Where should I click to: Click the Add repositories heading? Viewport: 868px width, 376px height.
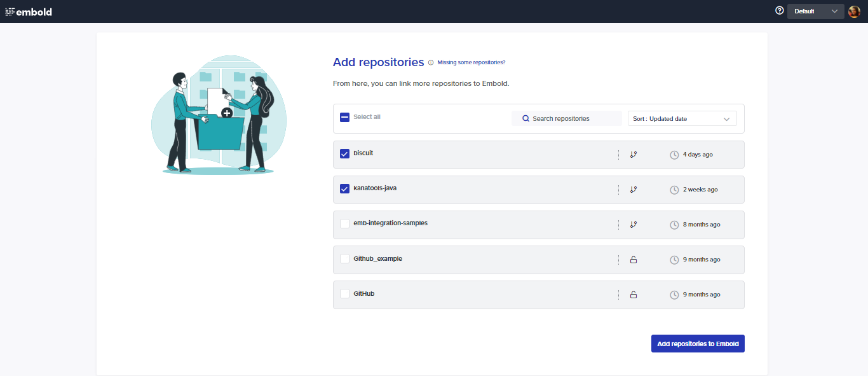(x=379, y=62)
